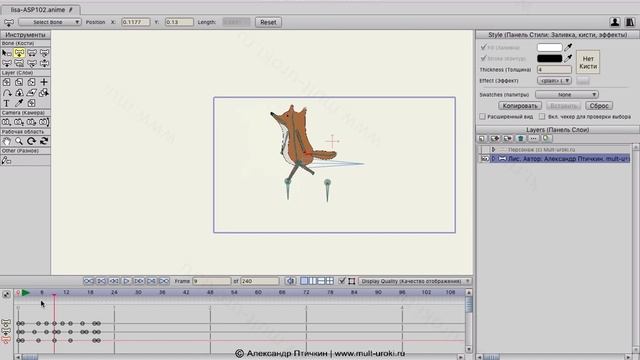The image size is (640, 360).
Task: Select the Rotate Workspace tool
Action: click(31, 141)
